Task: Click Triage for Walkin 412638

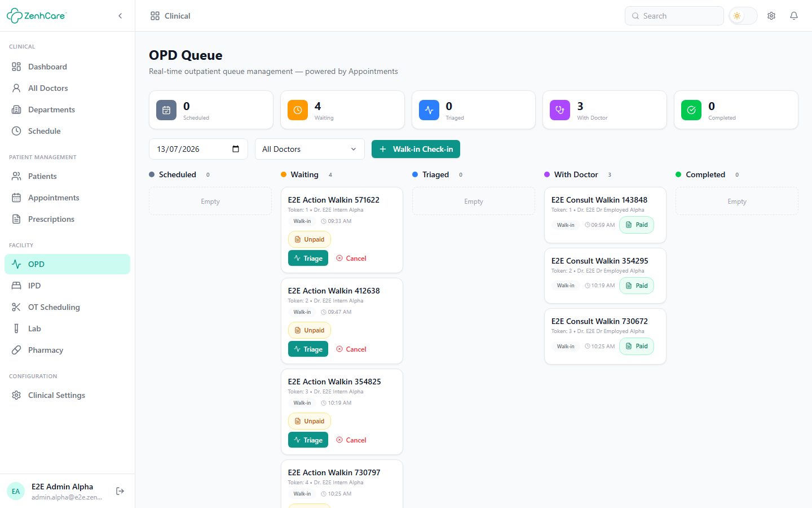Action: coord(308,349)
